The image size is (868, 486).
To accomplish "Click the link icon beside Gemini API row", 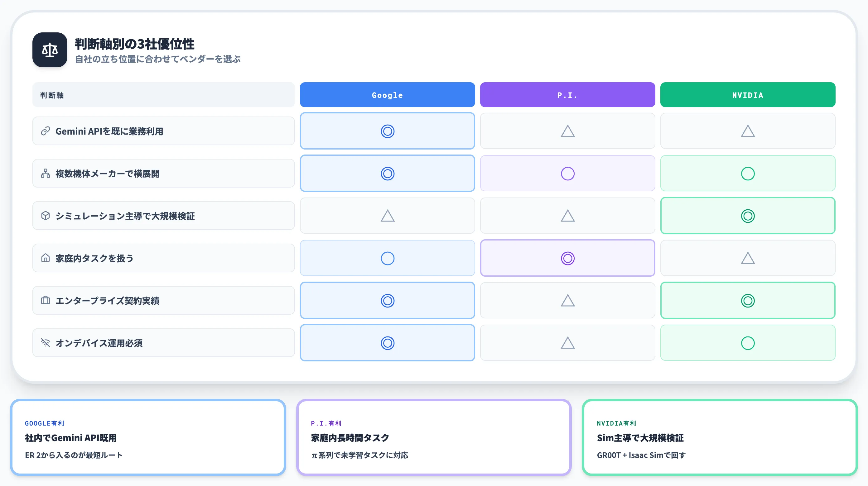I will pyautogui.click(x=46, y=131).
